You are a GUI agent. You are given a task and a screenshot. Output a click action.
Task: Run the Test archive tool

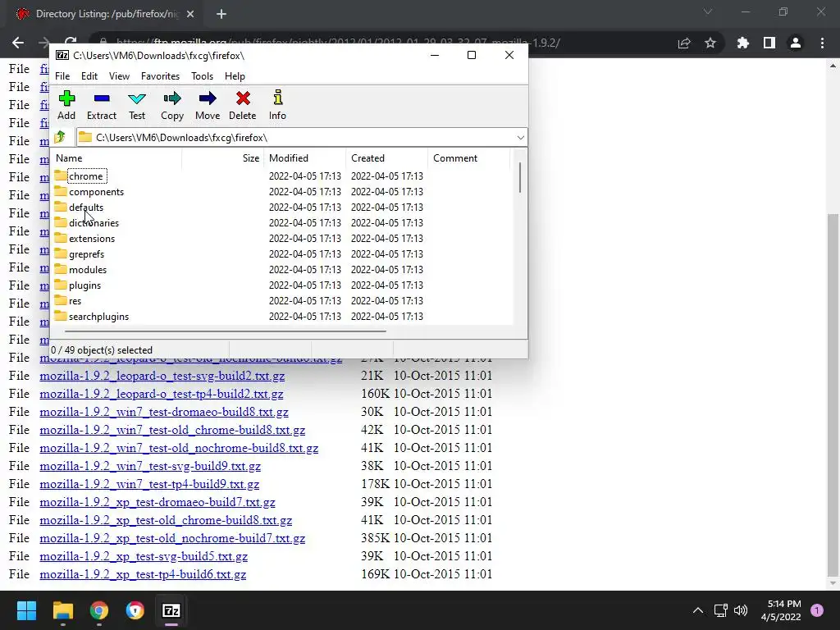[137, 105]
